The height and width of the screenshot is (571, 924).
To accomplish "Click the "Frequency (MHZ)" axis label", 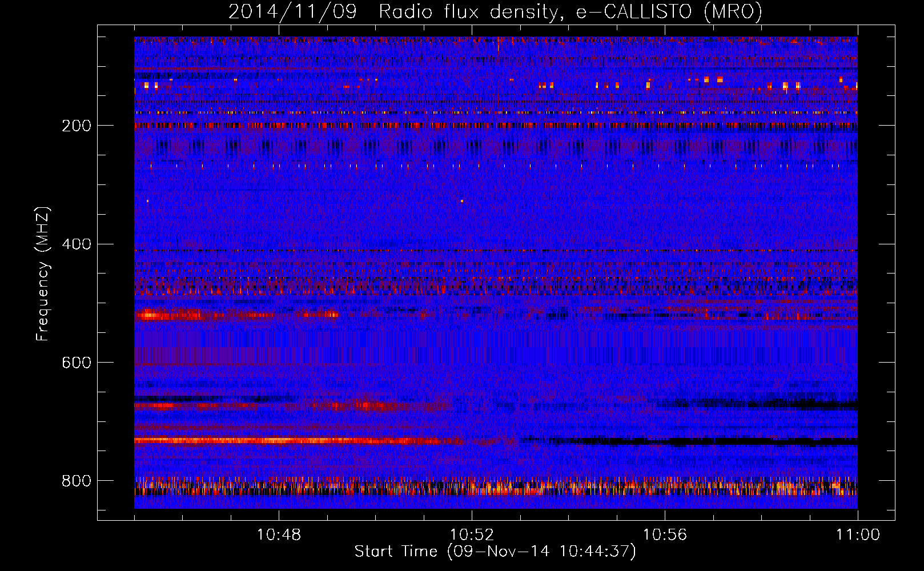I will [x=43, y=274].
